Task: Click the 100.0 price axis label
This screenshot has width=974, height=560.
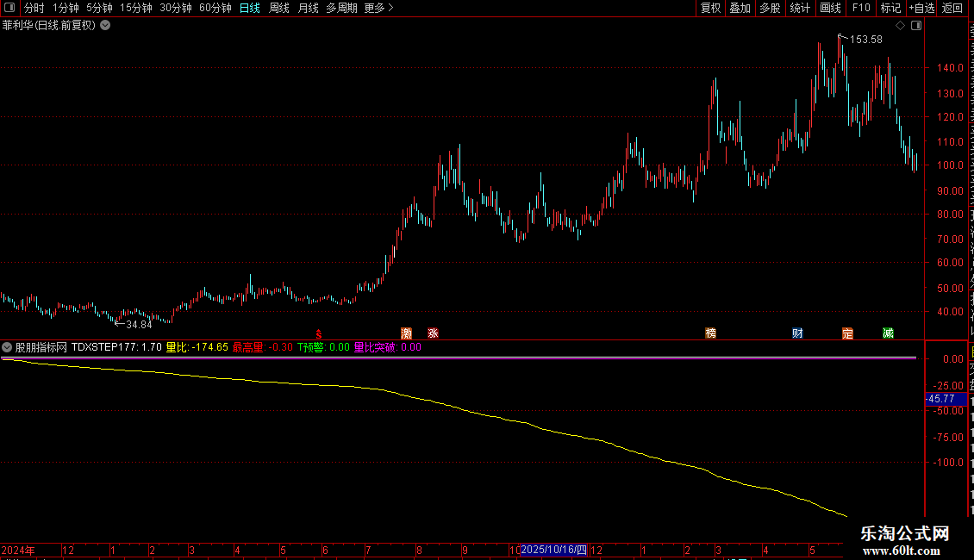Action: pyautogui.click(x=951, y=165)
